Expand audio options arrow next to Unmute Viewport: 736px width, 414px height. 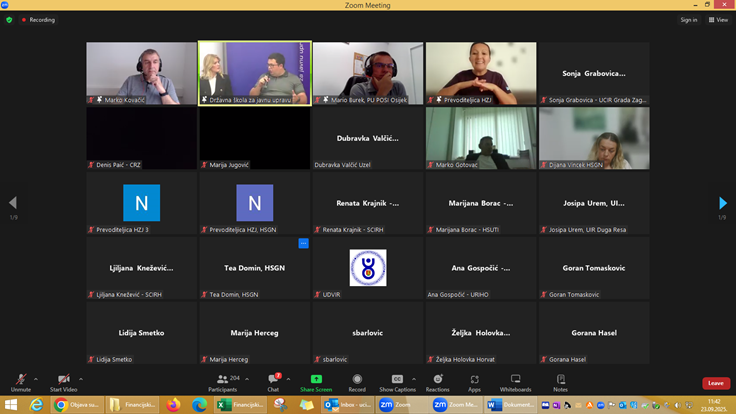35,378
